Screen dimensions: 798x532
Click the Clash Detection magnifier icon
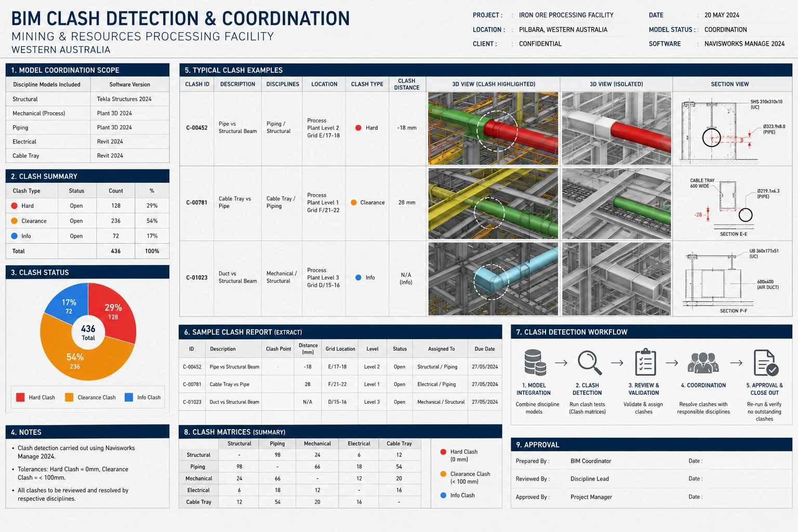click(x=590, y=363)
